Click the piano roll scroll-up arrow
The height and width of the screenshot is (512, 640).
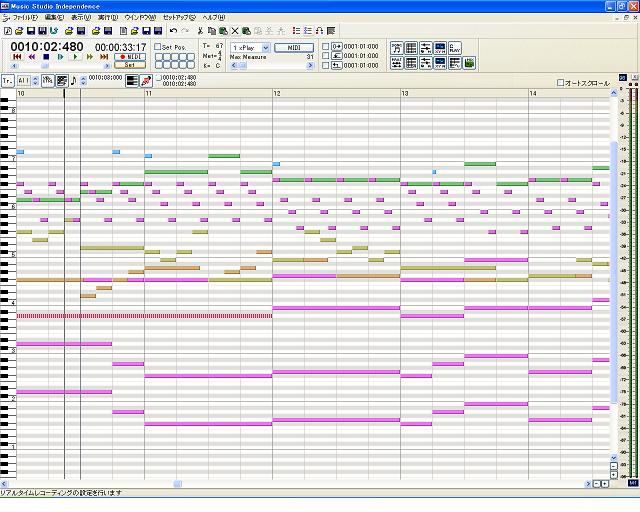(x=613, y=93)
